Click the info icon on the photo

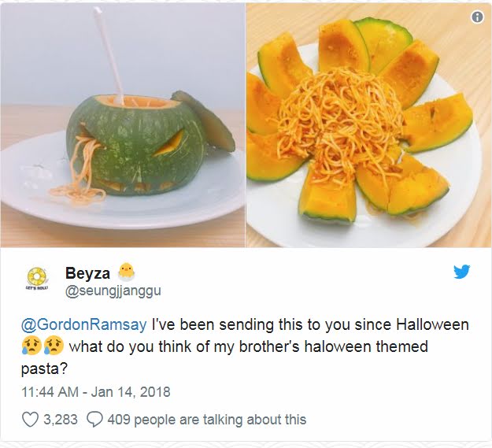click(477, 17)
